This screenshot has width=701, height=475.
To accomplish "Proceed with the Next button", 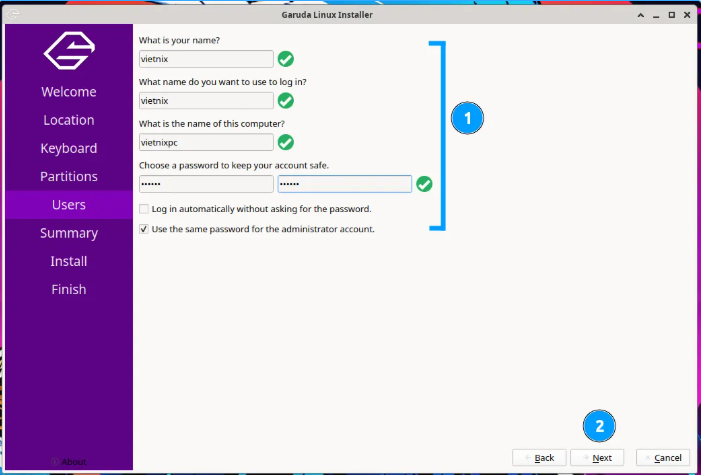I will tap(597, 458).
